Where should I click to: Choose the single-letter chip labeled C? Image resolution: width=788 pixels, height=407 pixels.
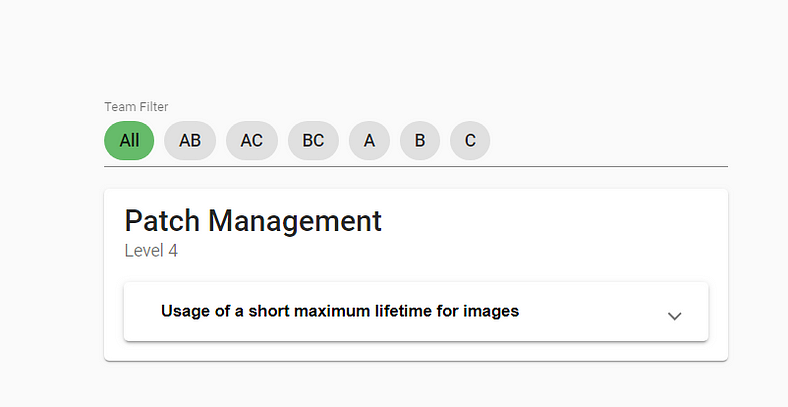click(x=470, y=140)
